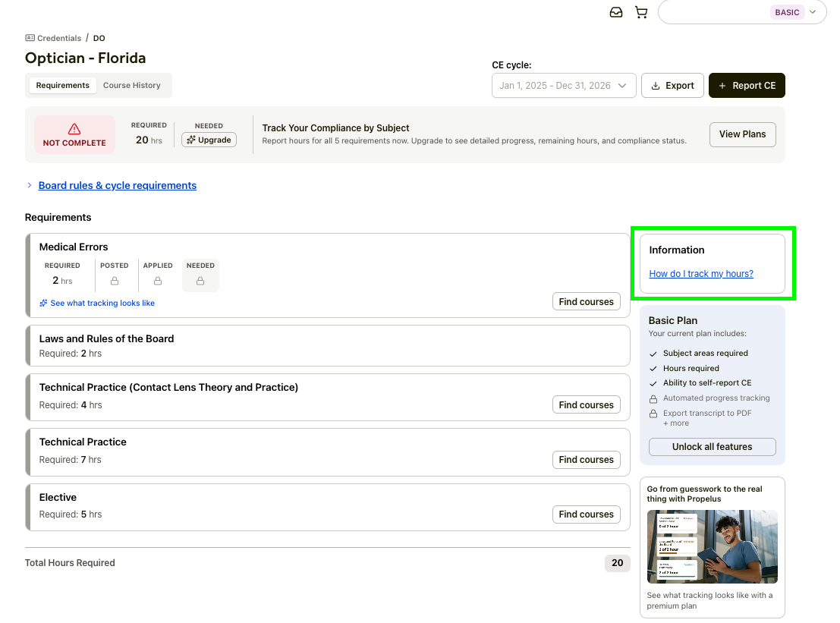Click the lock icon under NEEDED
The width and height of the screenshot is (840, 623).
(x=200, y=281)
